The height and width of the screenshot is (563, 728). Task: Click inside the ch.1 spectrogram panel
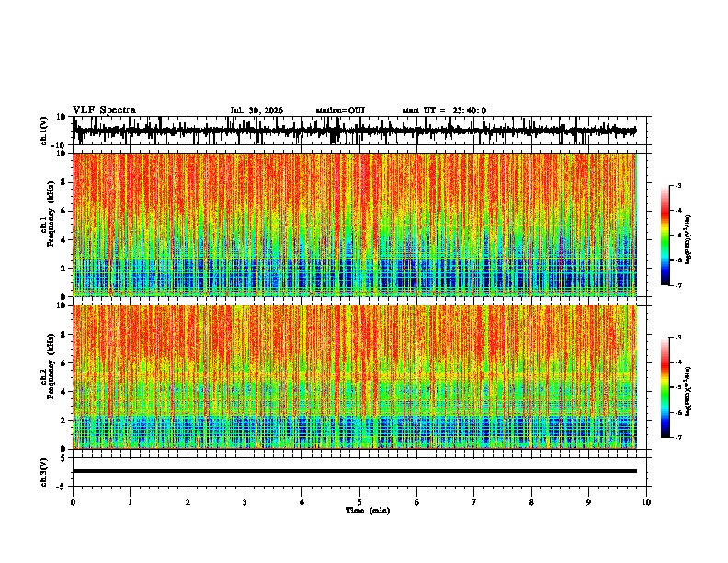coord(354,224)
